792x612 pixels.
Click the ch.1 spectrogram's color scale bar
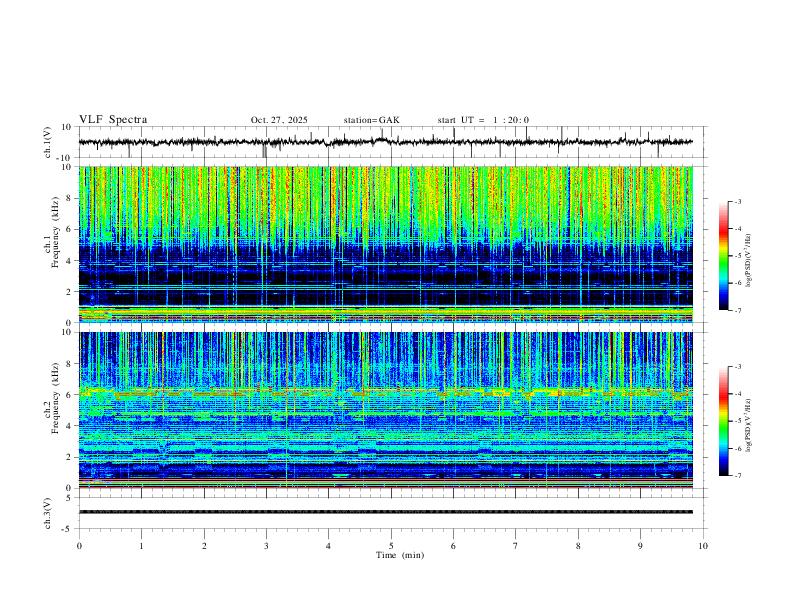(723, 256)
